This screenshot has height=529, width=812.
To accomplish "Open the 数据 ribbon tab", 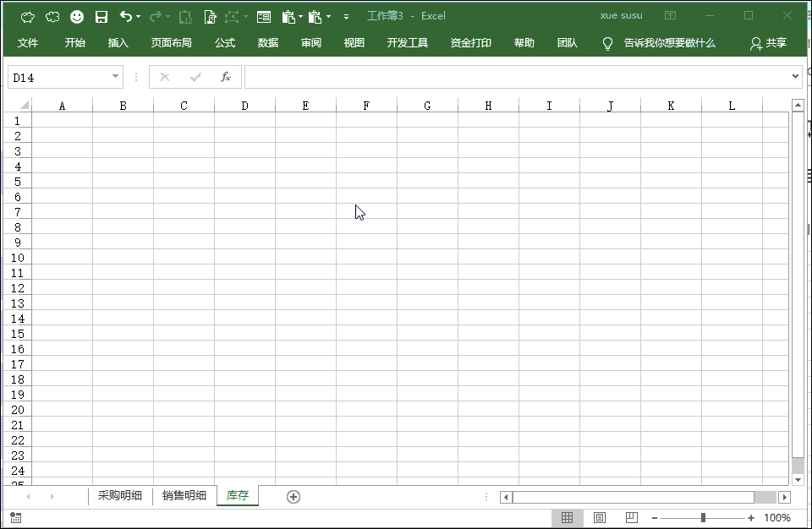I will point(267,43).
